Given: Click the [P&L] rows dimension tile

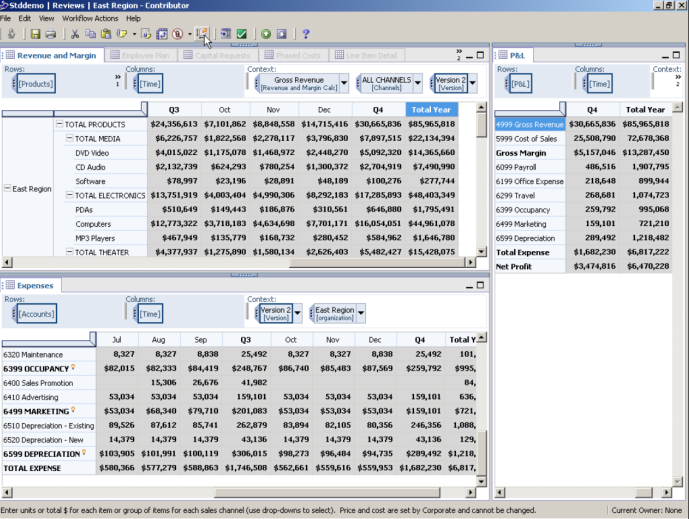Looking at the screenshot, I should pyautogui.click(x=520, y=83).
